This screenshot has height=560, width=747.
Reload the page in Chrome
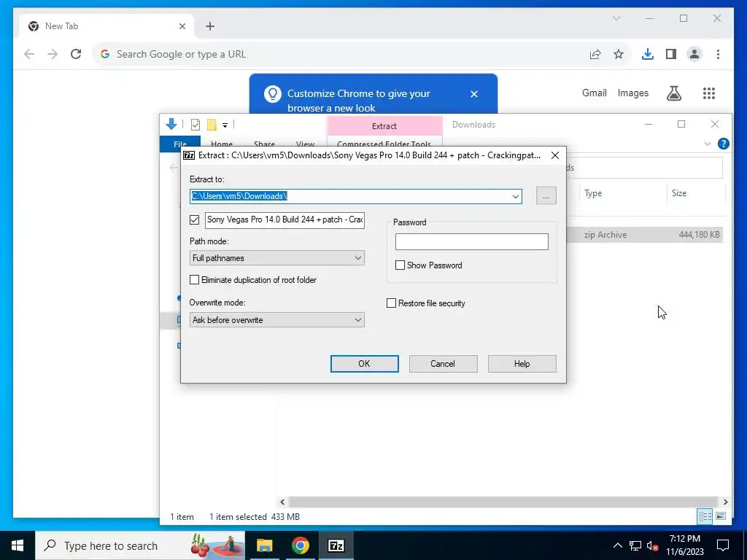pos(76,54)
